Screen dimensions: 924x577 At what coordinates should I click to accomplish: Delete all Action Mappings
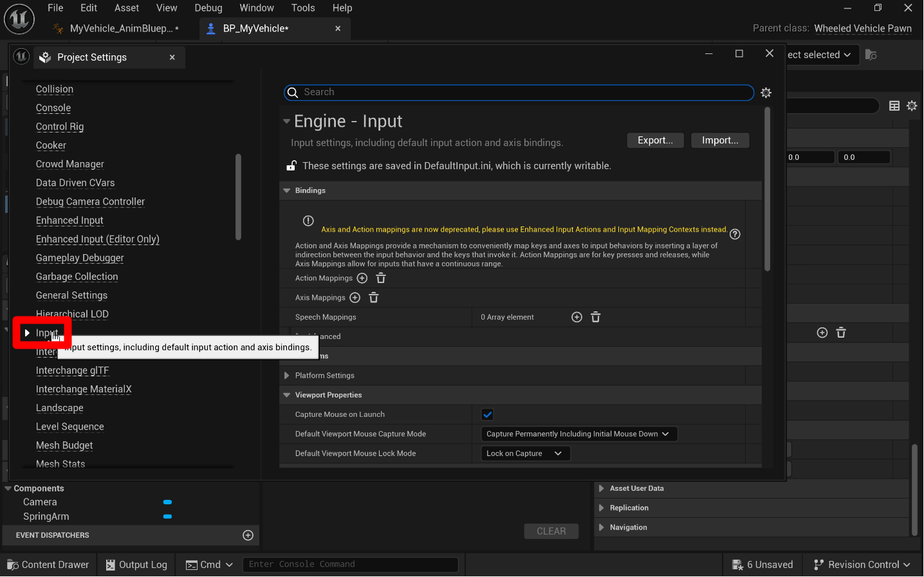pyautogui.click(x=381, y=279)
